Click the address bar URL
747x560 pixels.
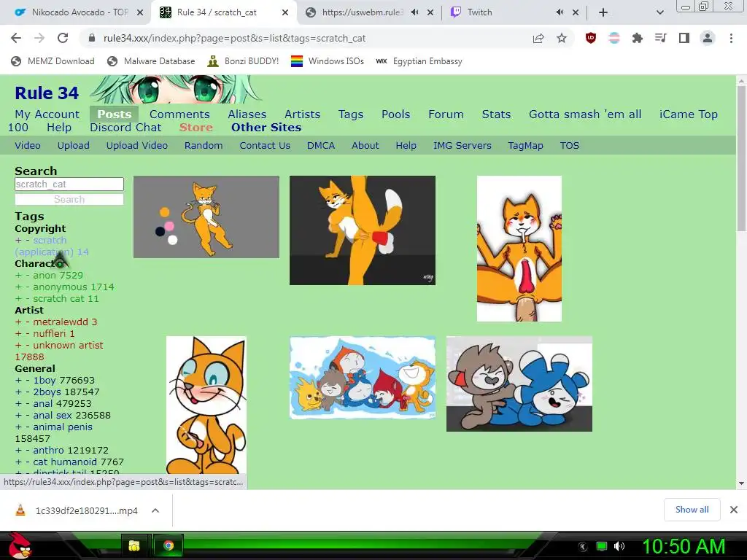point(234,38)
